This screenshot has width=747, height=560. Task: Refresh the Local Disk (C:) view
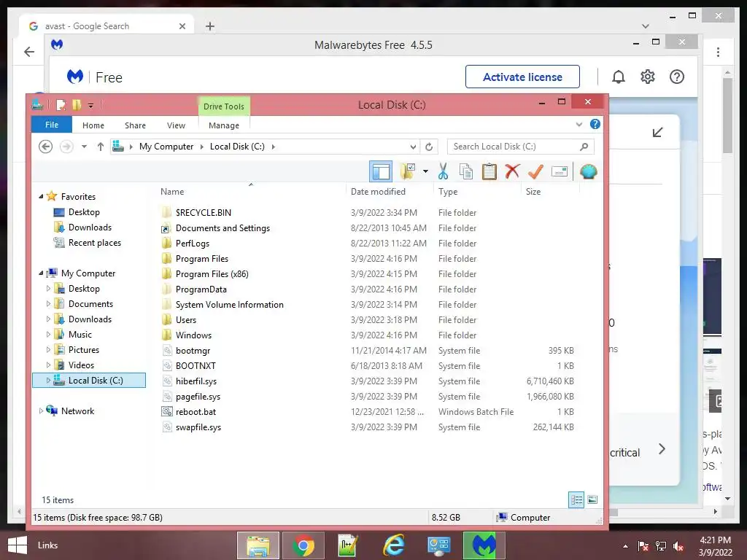[429, 147]
